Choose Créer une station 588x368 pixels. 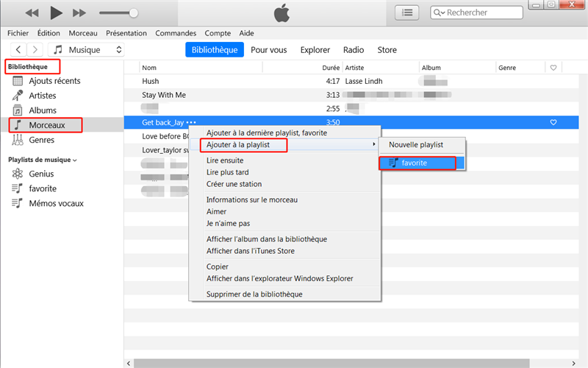click(234, 184)
